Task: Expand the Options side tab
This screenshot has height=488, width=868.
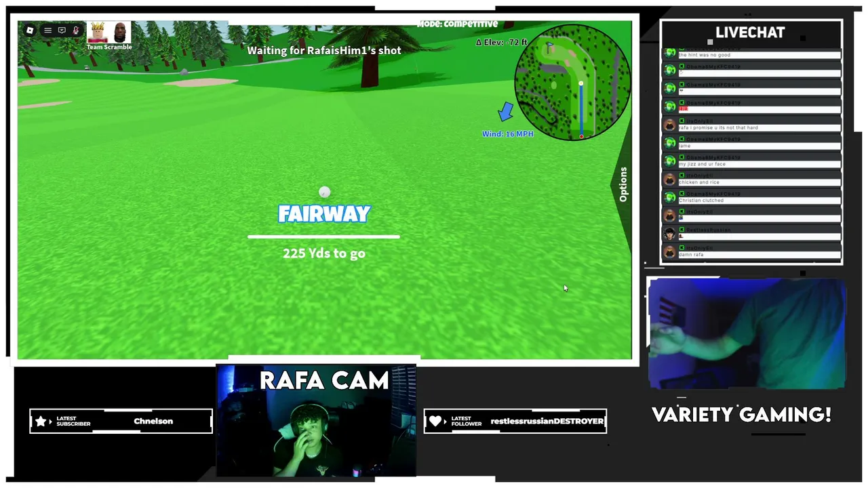Action: 623,184
